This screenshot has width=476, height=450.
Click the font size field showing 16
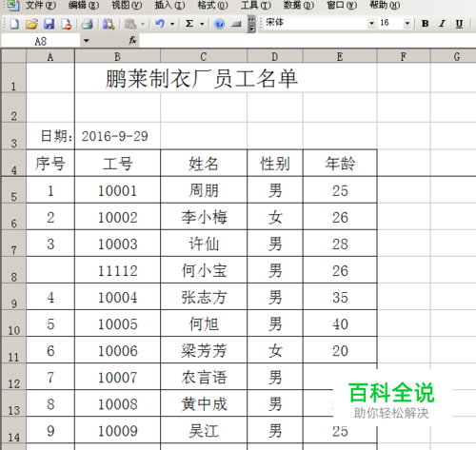[x=390, y=23]
